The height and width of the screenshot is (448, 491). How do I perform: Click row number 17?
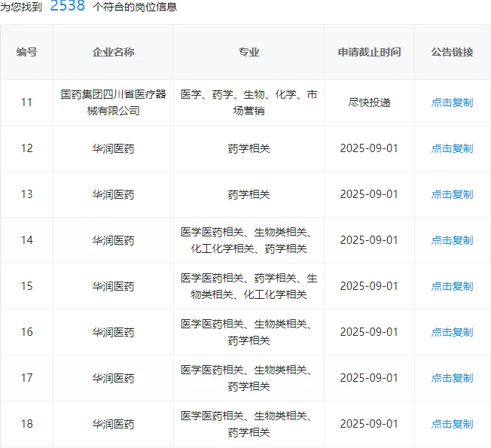coord(26,378)
